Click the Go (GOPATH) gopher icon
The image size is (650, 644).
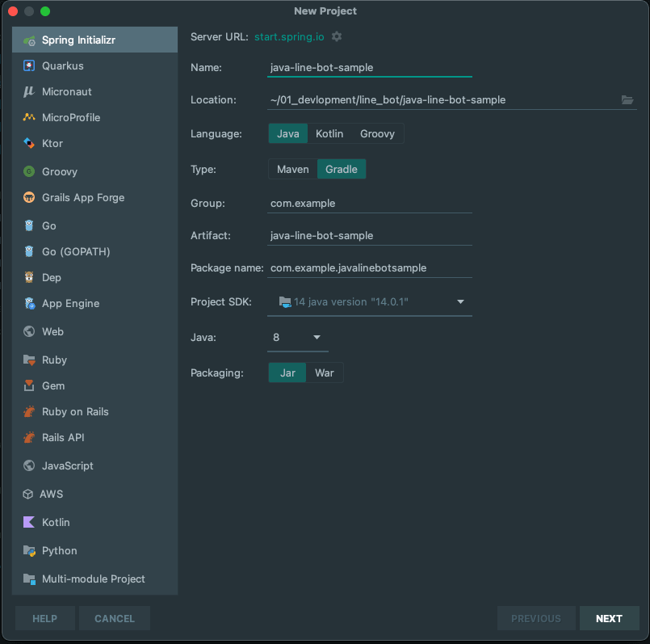(29, 251)
